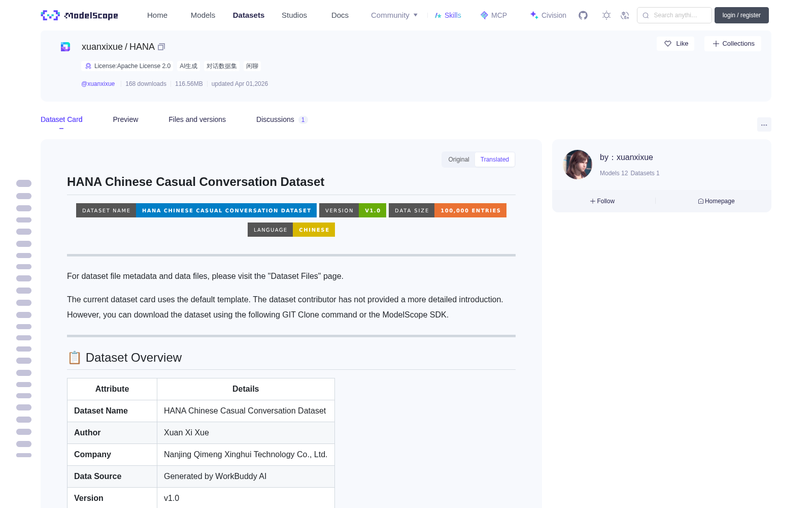Click the Apache License 2.0 tag
The height and width of the screenshot is (508, 812).
pos(127,66)
